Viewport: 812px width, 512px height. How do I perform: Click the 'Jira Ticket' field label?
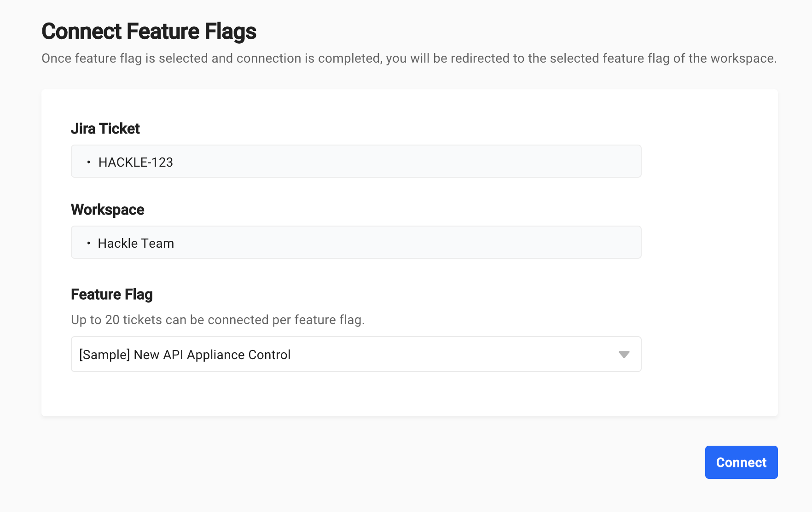(x=105, y=128)
